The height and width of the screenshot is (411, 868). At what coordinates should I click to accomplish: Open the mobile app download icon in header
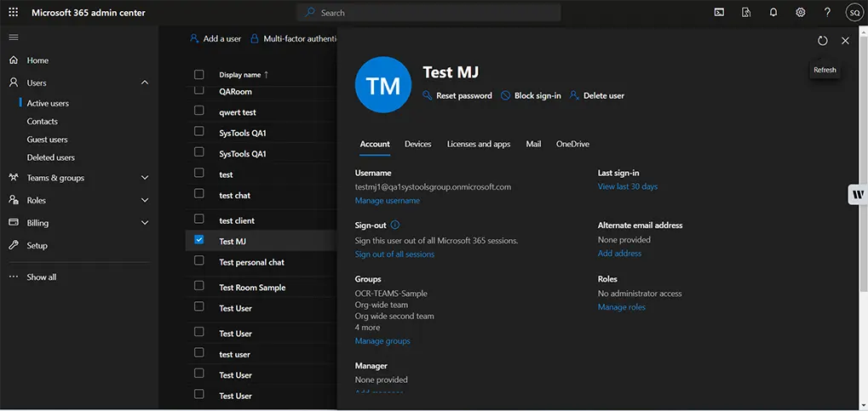[746, 12]
